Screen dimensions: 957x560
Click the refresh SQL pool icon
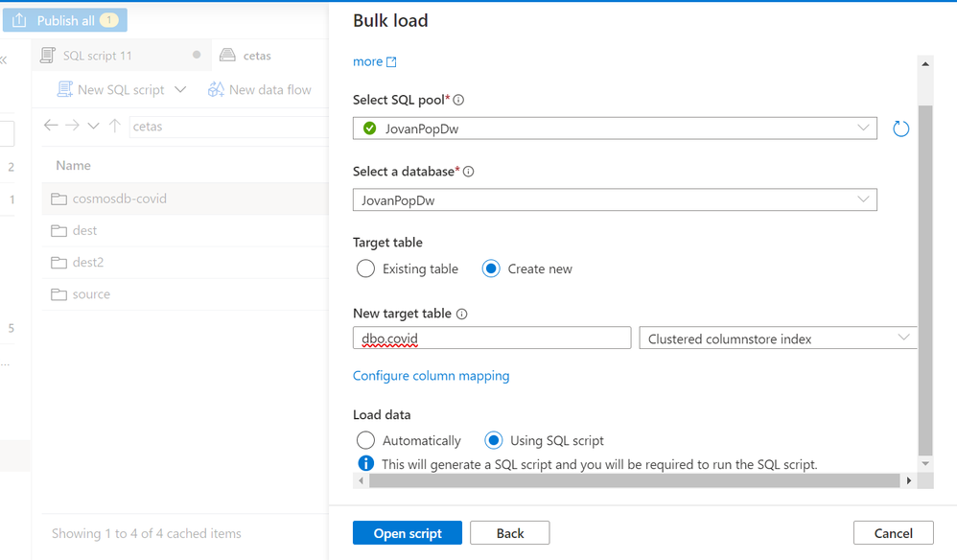[900, 128]
